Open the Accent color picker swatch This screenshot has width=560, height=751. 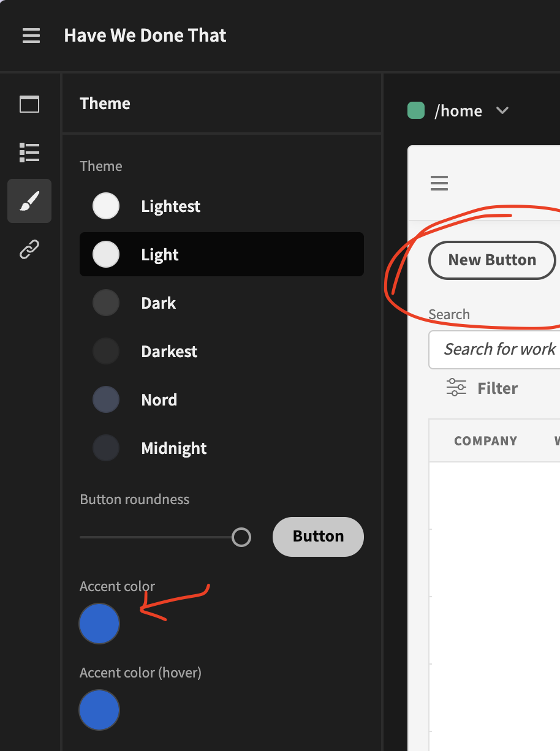point(99,624)
